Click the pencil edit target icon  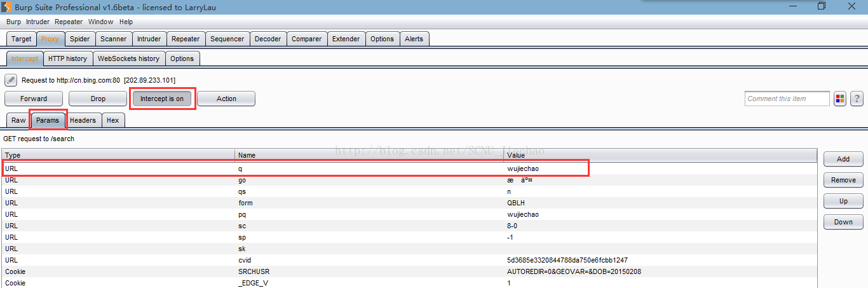coord(11,80)
